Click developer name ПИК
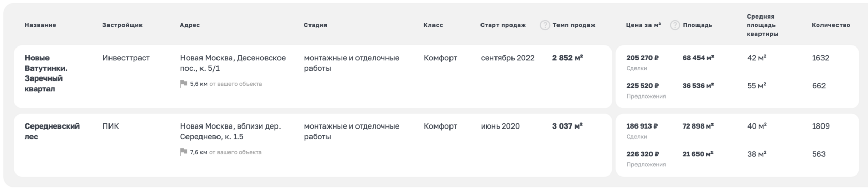Image resolution: width=868 pixels, height=190 pixels. tap(111, 126)
